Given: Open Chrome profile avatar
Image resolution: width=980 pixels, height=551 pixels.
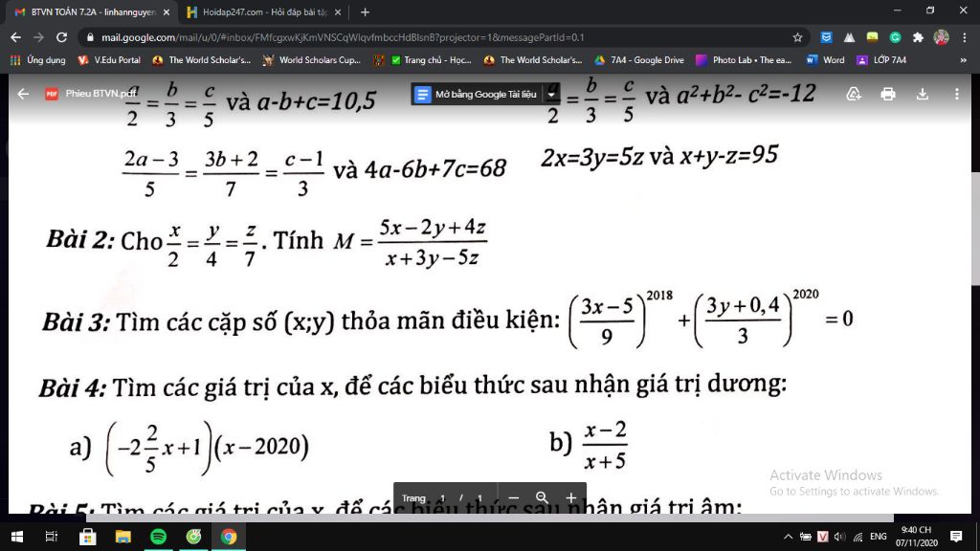Looking at the screenshot, I should 942,37.
